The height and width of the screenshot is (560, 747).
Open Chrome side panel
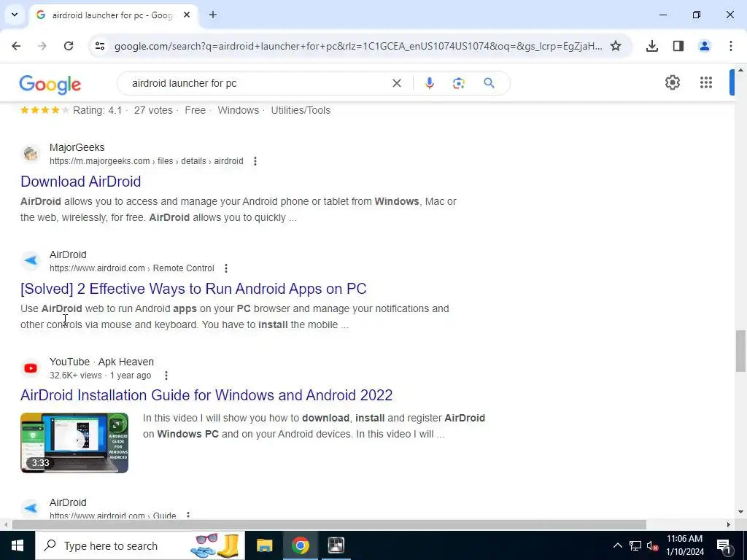click(678, 46)
